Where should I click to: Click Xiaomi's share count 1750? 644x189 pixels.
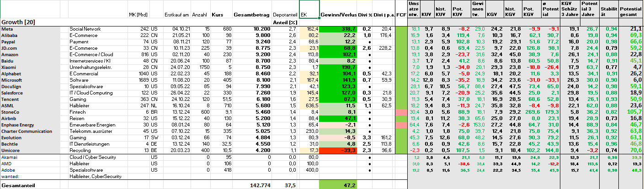pyautogui.click(x=200, y=67)
